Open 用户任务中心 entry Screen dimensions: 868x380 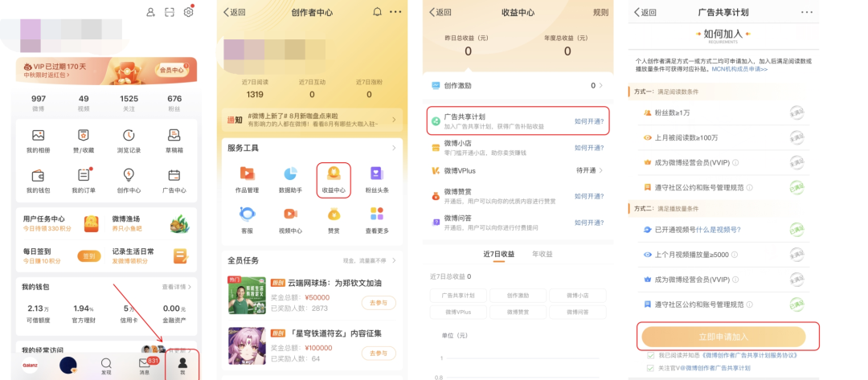tap(61, 223)
